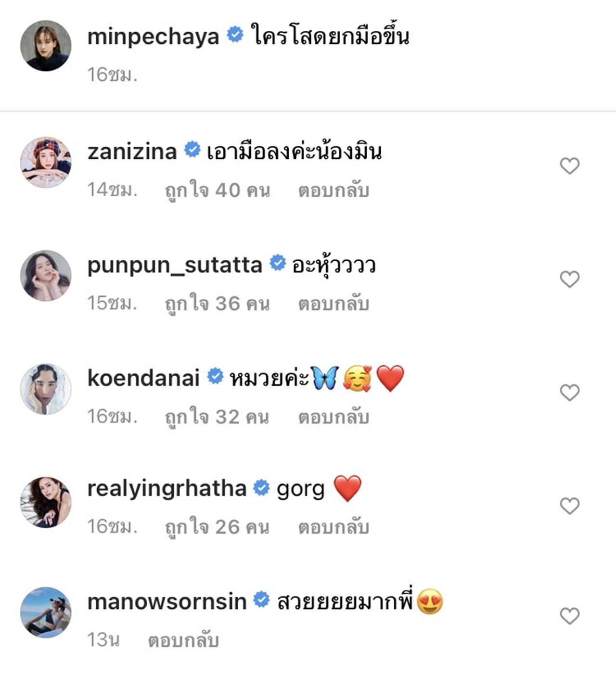Reply to koendanai's comment
The image size is (616, 676).
(334, 417)
